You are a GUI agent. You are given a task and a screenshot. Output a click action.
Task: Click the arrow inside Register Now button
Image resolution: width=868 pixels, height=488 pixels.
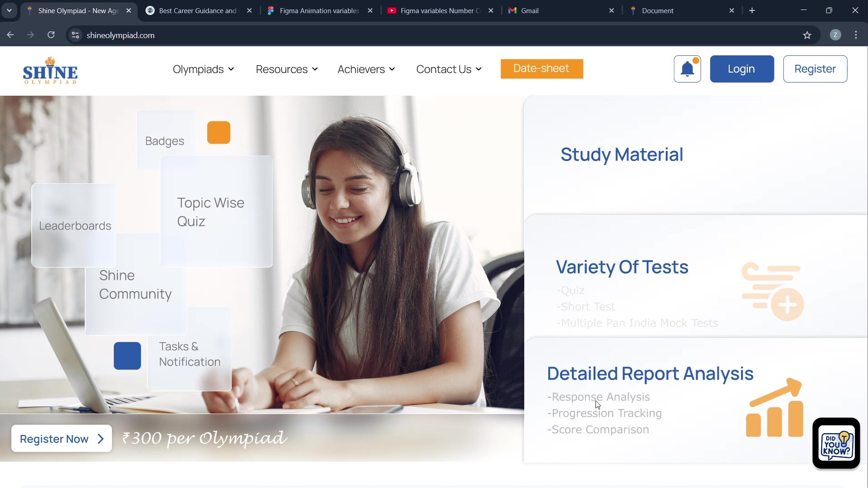(x=101, y=439)
